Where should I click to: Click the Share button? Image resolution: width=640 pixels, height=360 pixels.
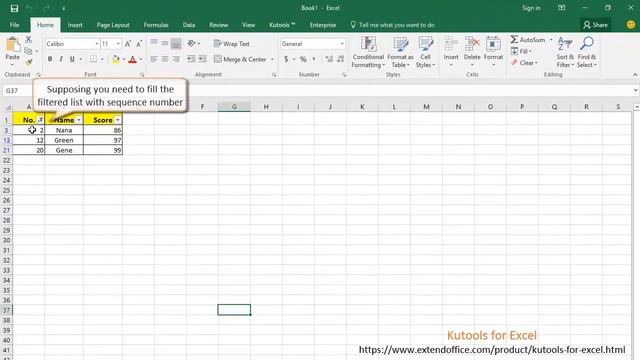pos(596,25)
